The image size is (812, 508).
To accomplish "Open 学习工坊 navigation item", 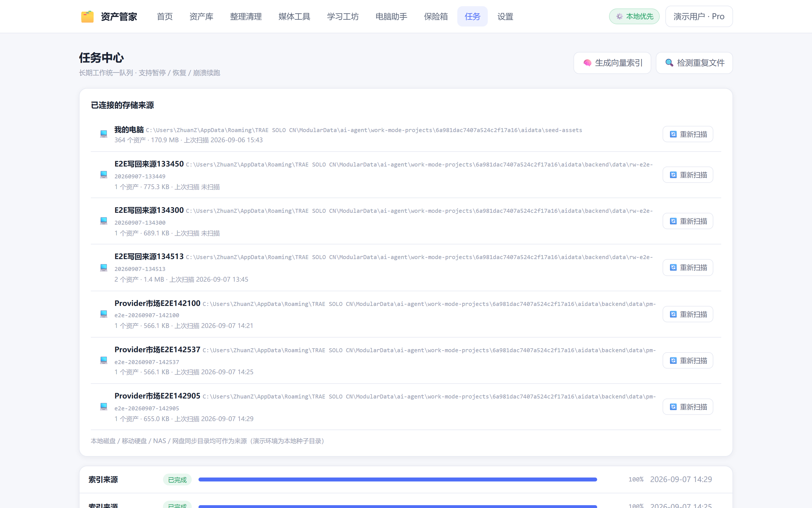I will 343,16.
